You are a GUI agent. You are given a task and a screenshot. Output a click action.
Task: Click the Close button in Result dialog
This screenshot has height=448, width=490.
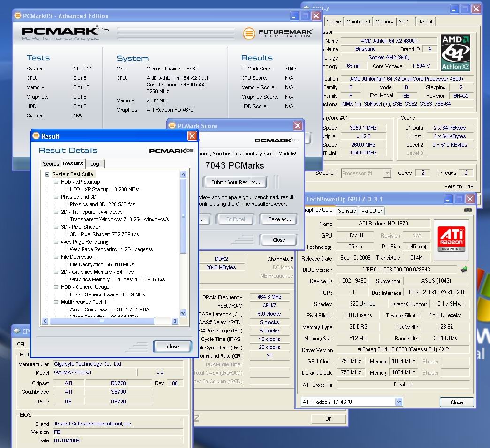click(x=173, y=347)
